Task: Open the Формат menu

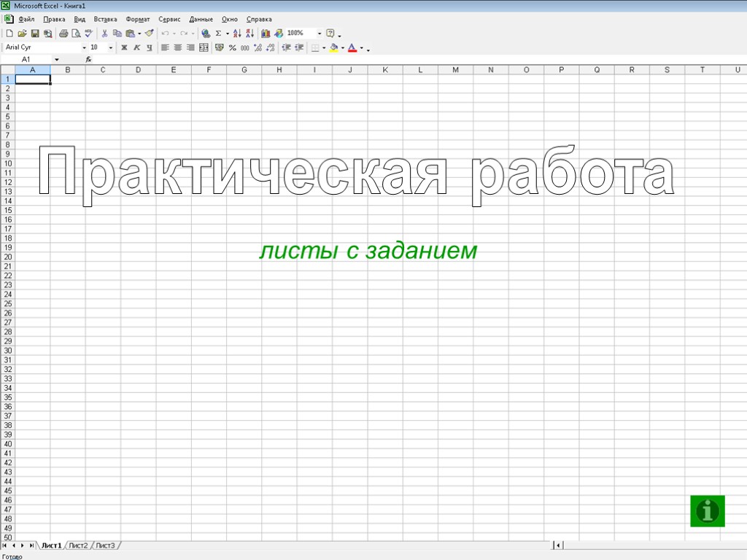Action: point(138,19)
